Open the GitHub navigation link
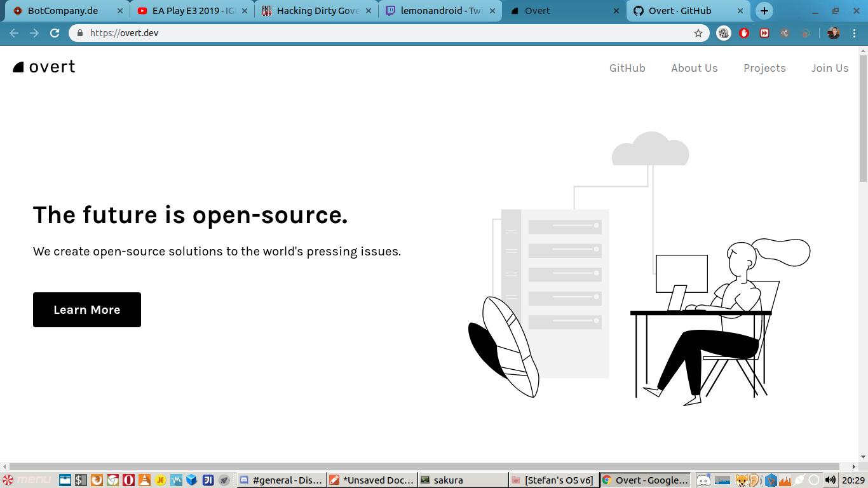The image size is (868, 488). tap(627, 68)
